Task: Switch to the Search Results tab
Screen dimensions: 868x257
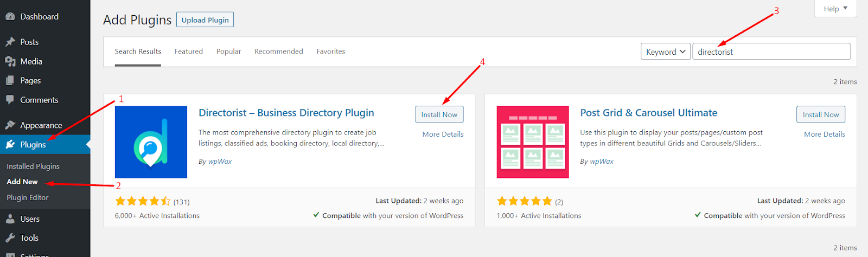Action: click(x=138, y=52)
